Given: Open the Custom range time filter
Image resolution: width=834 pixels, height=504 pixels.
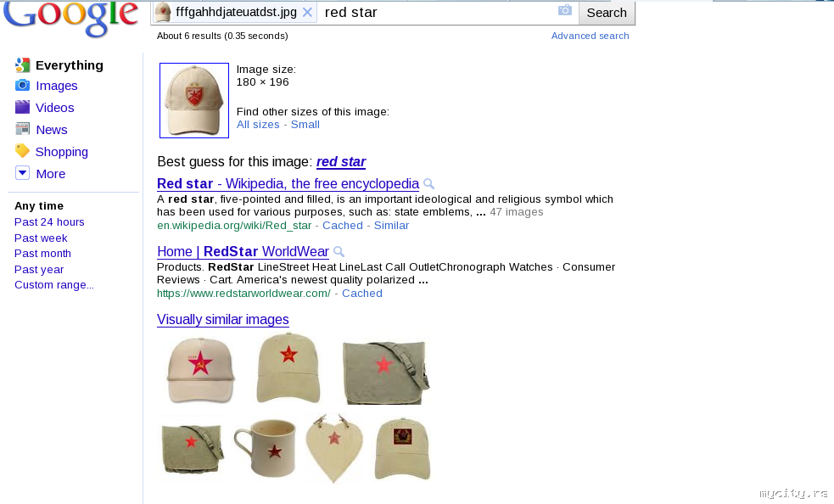Looking at the screenshot, I should pyautogui.click(x=54, y=285).
